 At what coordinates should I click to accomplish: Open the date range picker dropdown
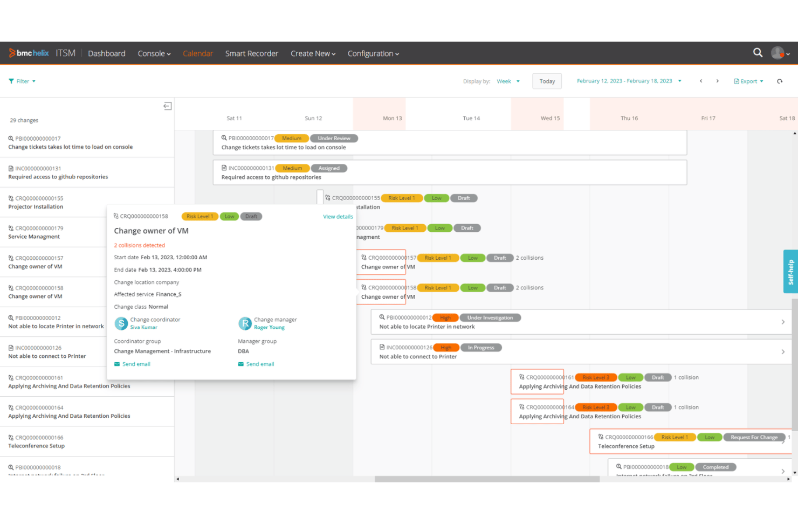629,81
